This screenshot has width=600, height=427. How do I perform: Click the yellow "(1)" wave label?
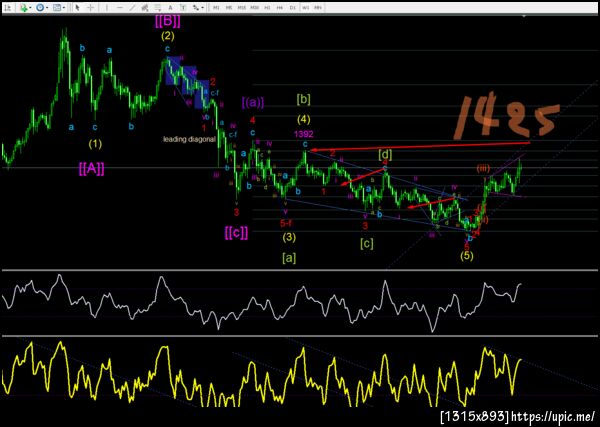tap(95, 144)
